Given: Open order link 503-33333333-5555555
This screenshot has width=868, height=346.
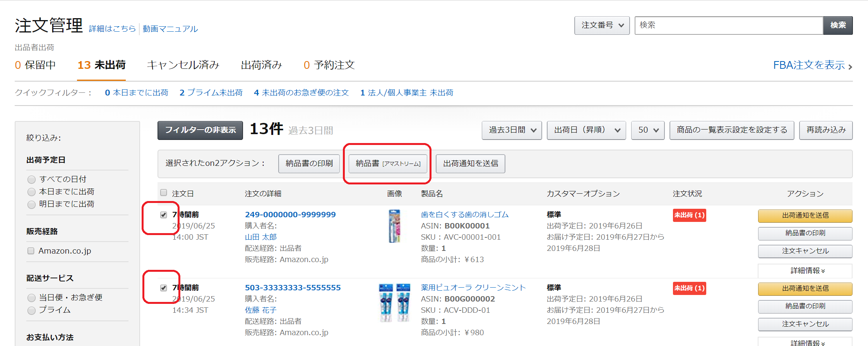Looking at the screenshot, I should click(293, 288).
